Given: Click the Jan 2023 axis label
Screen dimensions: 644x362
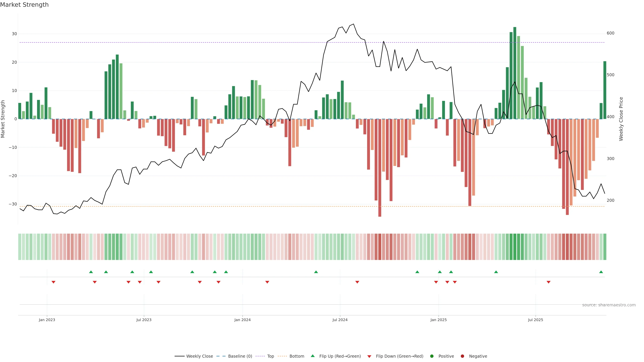Looking at the screenshot, I should pyautogui.click(x=47, y=320).
